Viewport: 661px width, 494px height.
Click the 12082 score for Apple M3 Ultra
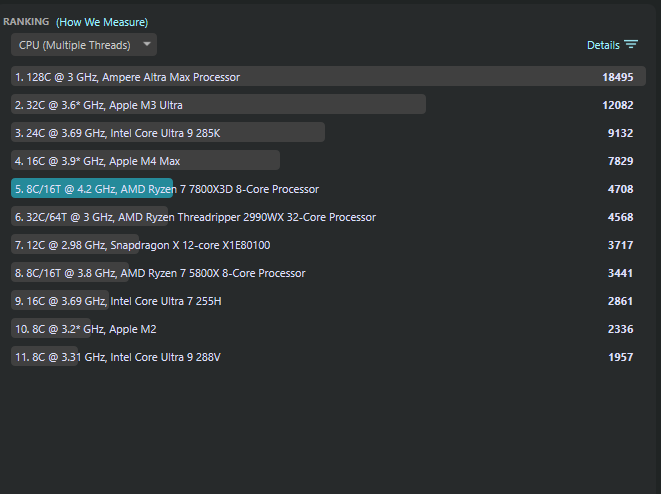tap(617, 105)
